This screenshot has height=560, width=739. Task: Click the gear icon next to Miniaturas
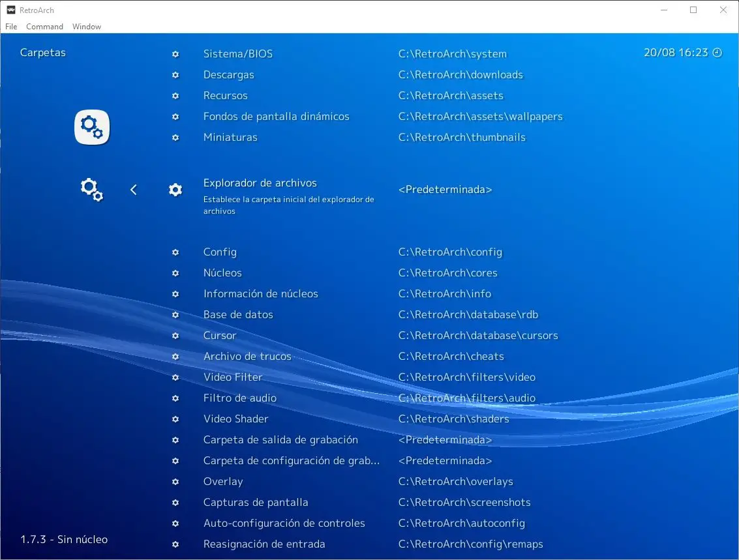pyautogui.click(x=175, y=138)
